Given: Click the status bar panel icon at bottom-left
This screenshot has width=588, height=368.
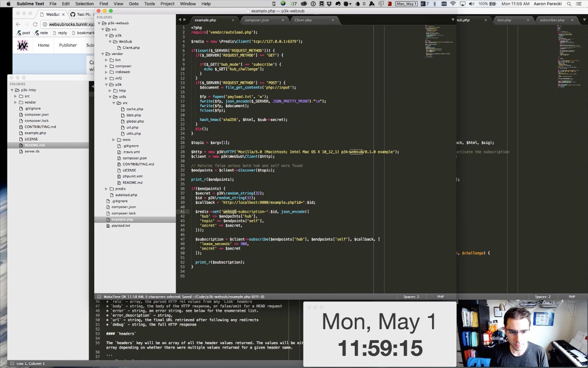Looking at the screenshot, I should point(12,364).
